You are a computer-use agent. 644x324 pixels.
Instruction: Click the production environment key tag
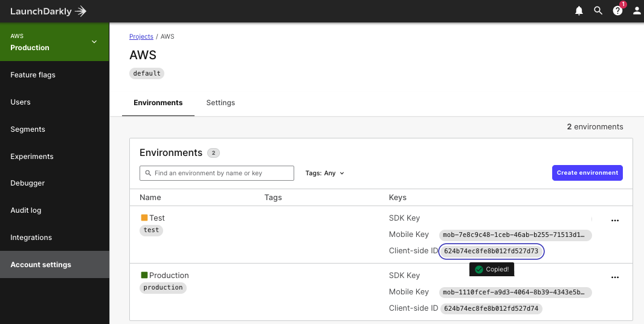163,287
